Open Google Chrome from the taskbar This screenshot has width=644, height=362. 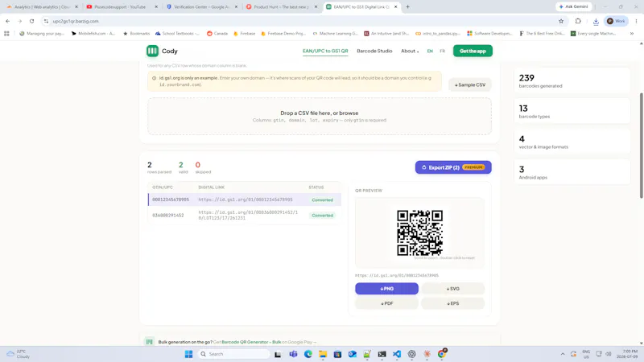point(442,353)
